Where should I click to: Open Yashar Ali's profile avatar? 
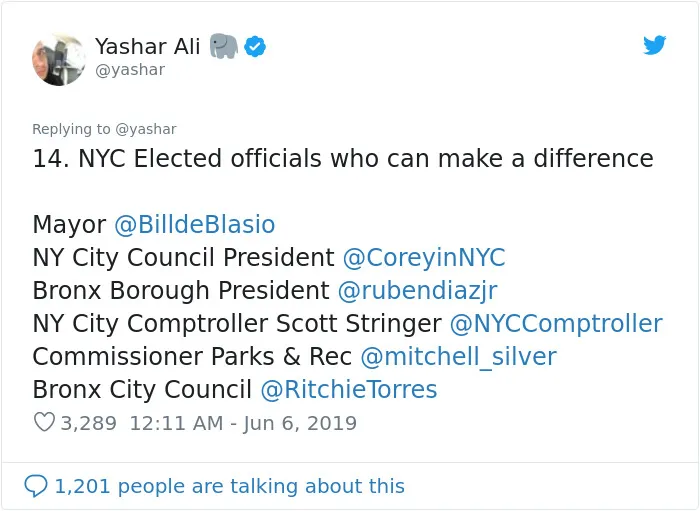tap(58, 59)
